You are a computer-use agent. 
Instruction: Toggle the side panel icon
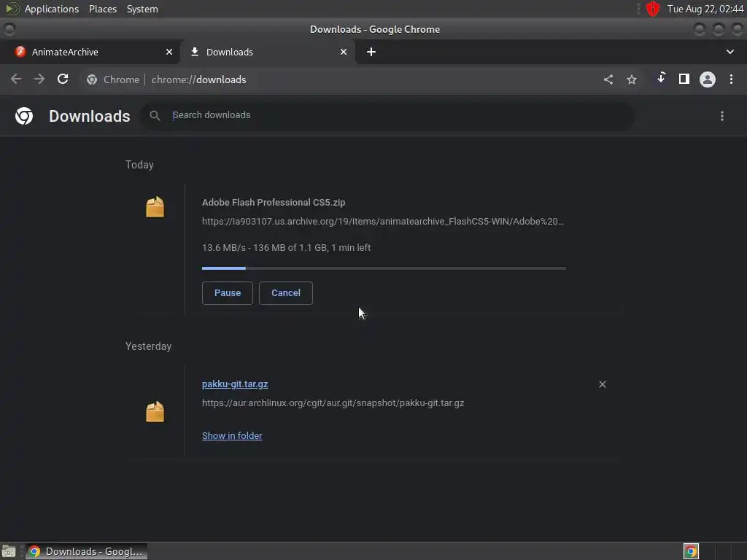[x=684, y=79]
